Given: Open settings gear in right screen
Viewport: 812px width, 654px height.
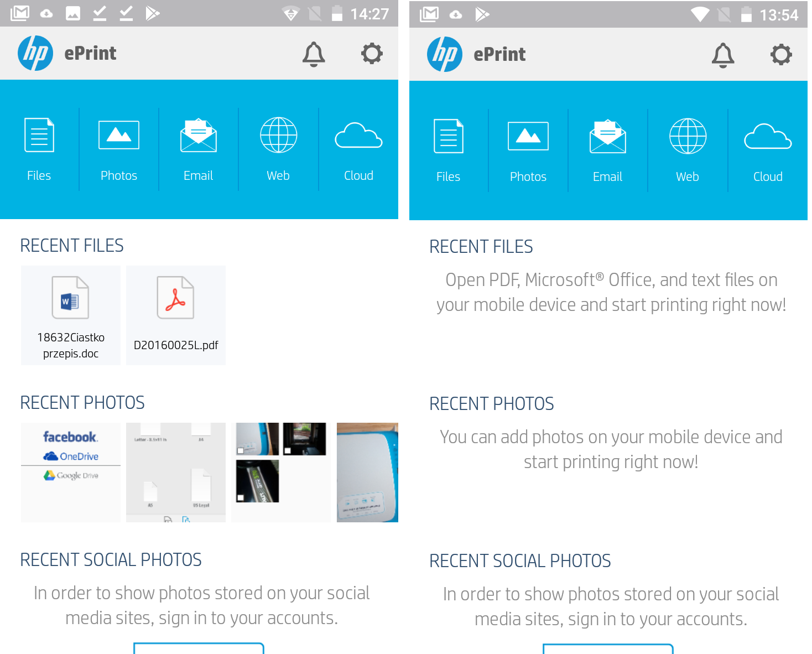Looking at the screenshot, I should tap(781, 55).
